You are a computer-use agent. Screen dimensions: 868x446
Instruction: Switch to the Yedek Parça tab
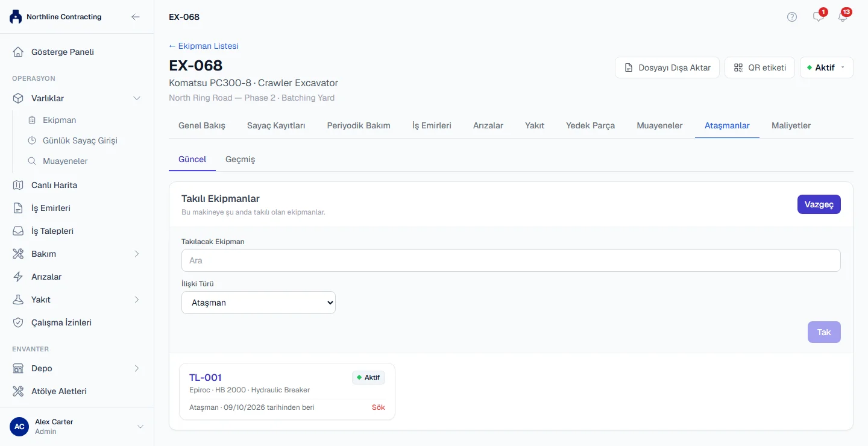(590, 125)
